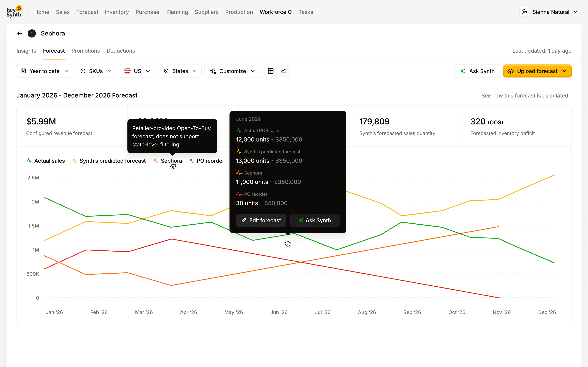Click the Upload forecast button
588x367 pixels.
coord(537,71)
